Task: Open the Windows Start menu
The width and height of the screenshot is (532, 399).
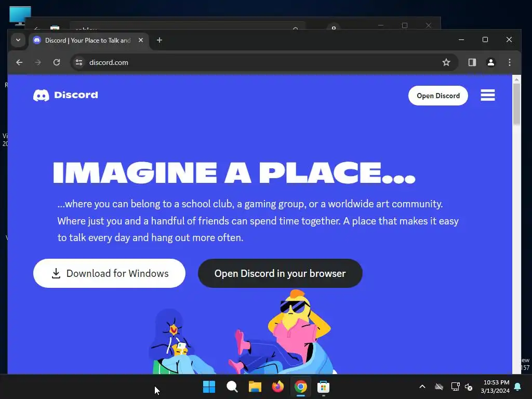Action: (209, 387)
